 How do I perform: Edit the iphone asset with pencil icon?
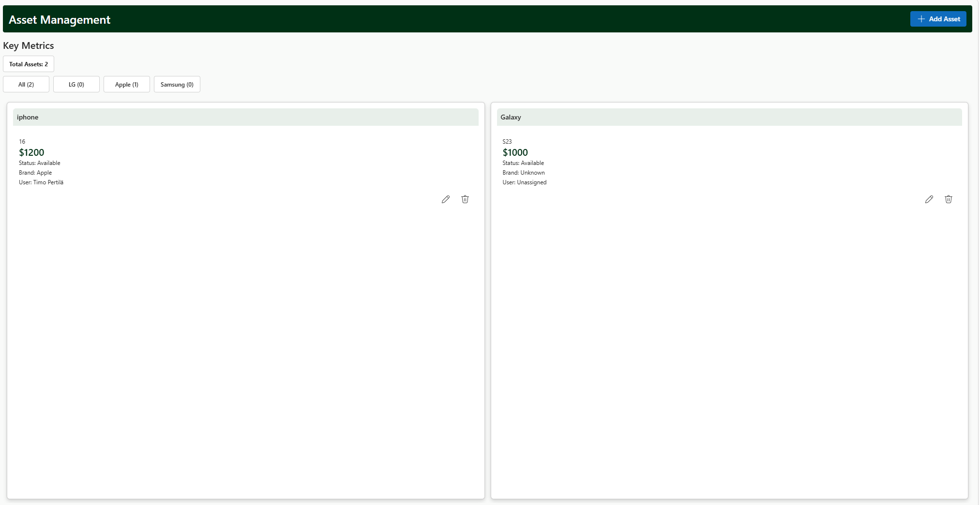445,199
